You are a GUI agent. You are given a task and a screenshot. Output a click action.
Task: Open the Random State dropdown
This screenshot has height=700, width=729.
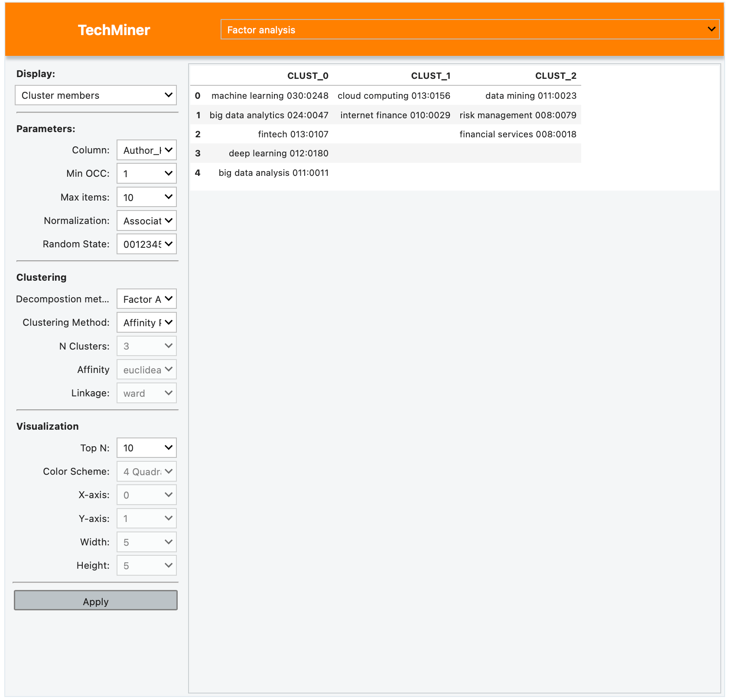click(146, 244)
